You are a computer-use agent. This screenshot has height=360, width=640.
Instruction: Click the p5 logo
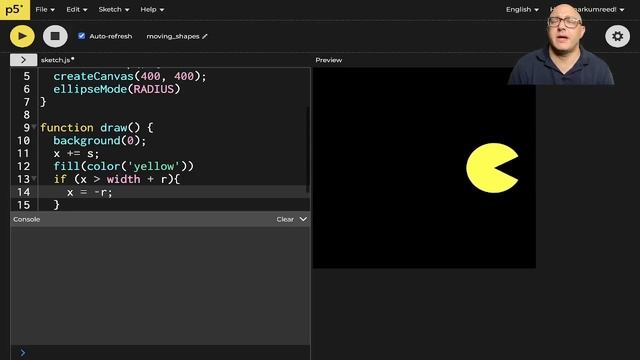click(x=15, y=9)
